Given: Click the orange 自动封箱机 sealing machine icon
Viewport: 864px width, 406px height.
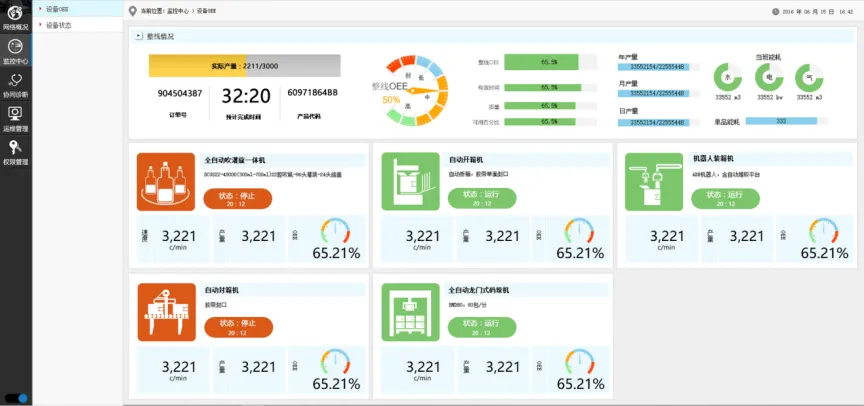Looking at the screenshot, I should (x=166, y=311).
